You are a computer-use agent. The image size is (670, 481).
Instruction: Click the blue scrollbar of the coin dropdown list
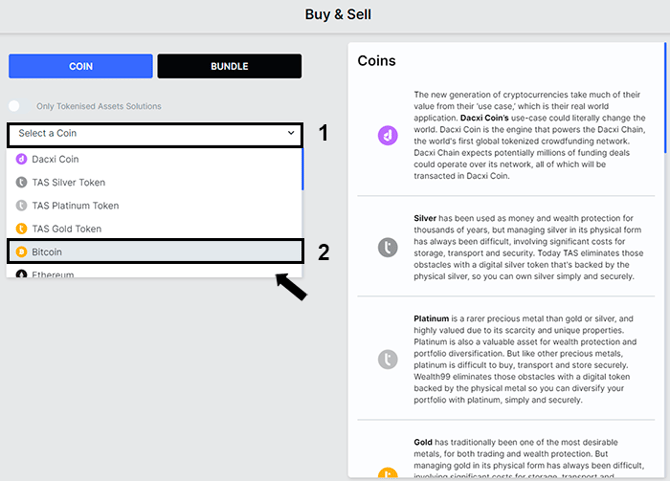click(x=303, y=169)
